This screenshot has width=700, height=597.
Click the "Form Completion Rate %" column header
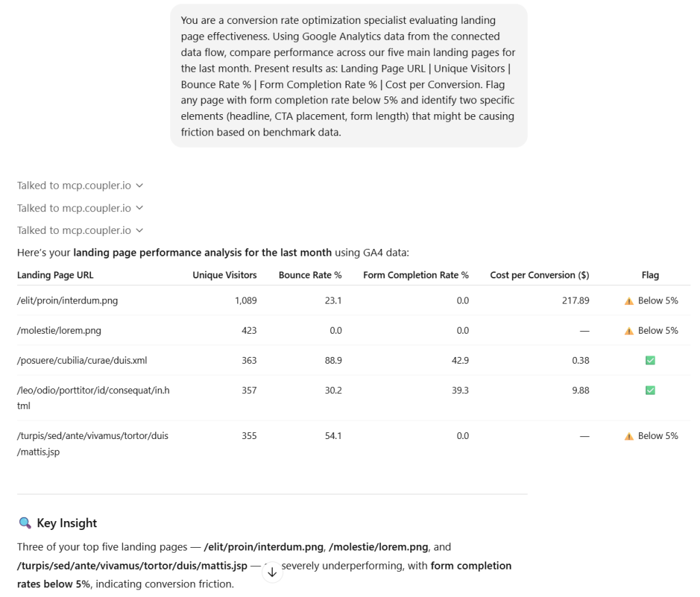tap(416, 275)
